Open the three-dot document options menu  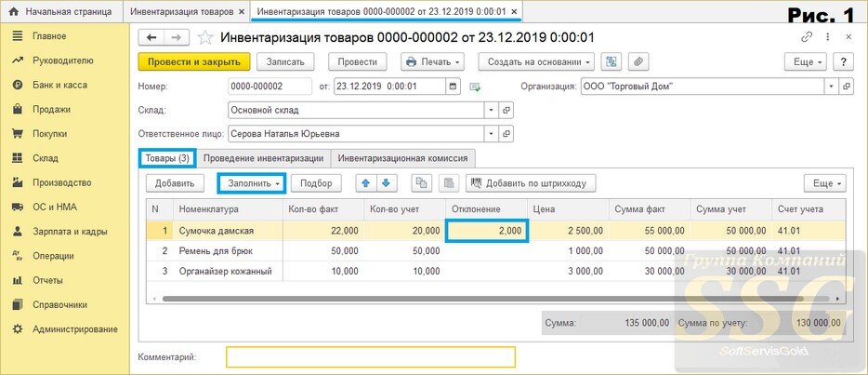pyautogui.click(x=828, y=37)
